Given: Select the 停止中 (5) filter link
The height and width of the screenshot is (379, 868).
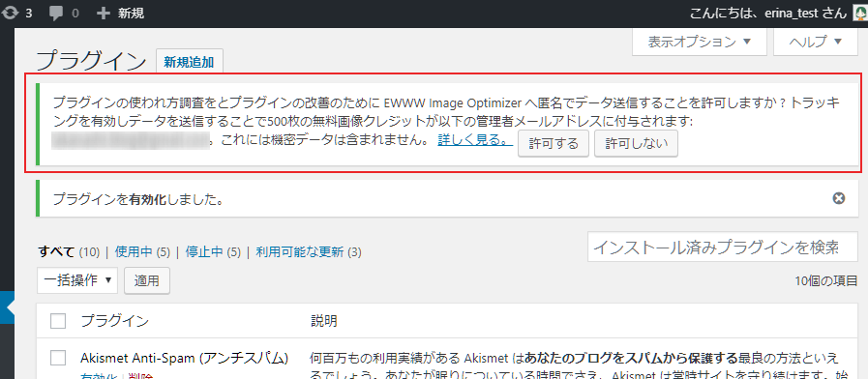Looking at the screenshot, I should pos(213,252).
